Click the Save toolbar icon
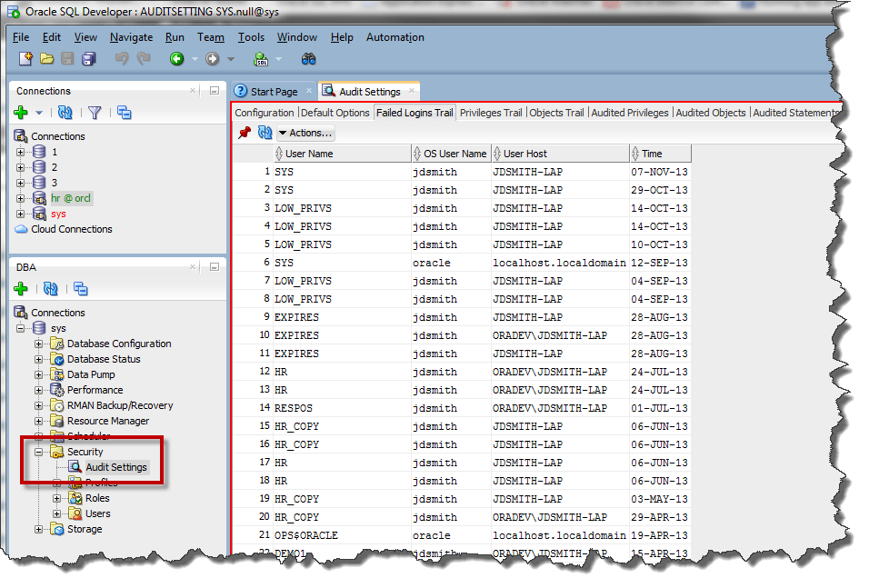The image size is (869, 588). point(67,59)
